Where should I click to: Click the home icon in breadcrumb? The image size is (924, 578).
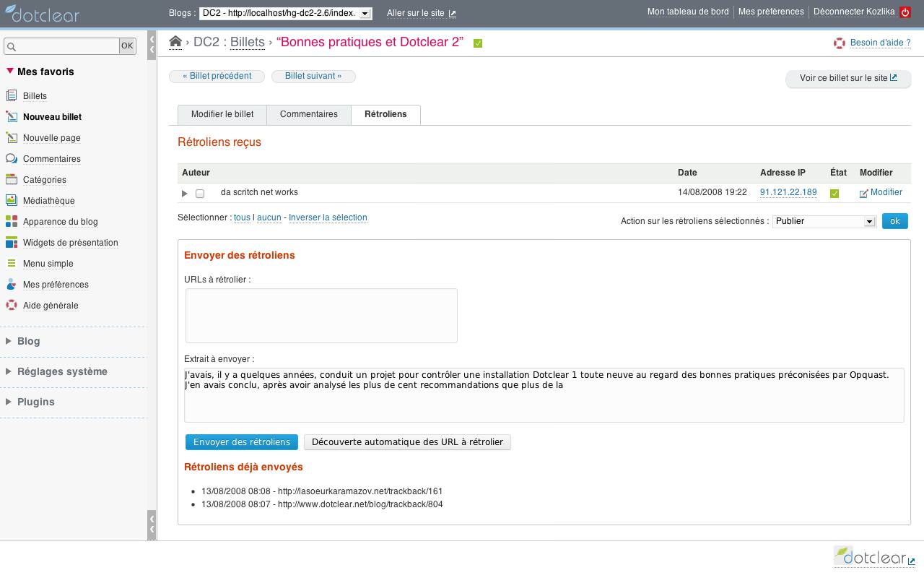[175, 42]
